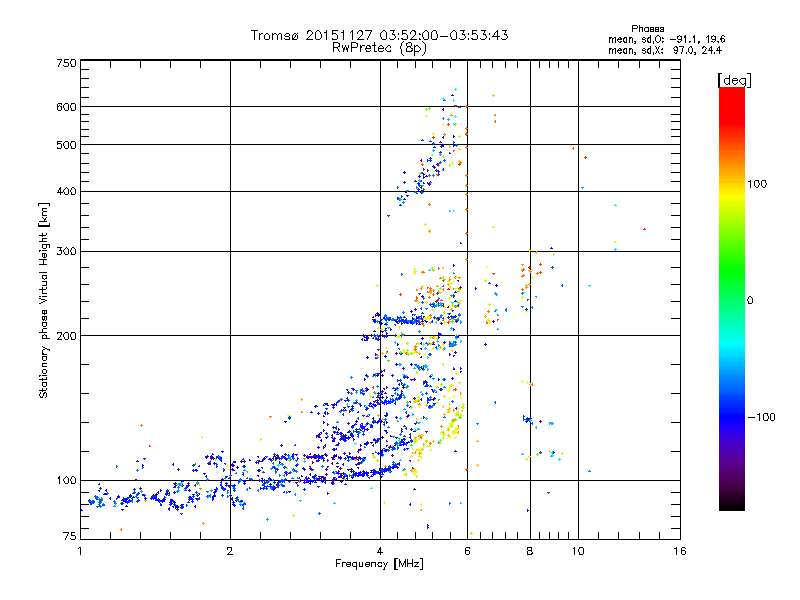Click the 'Phases' header label

click(647, 29)
